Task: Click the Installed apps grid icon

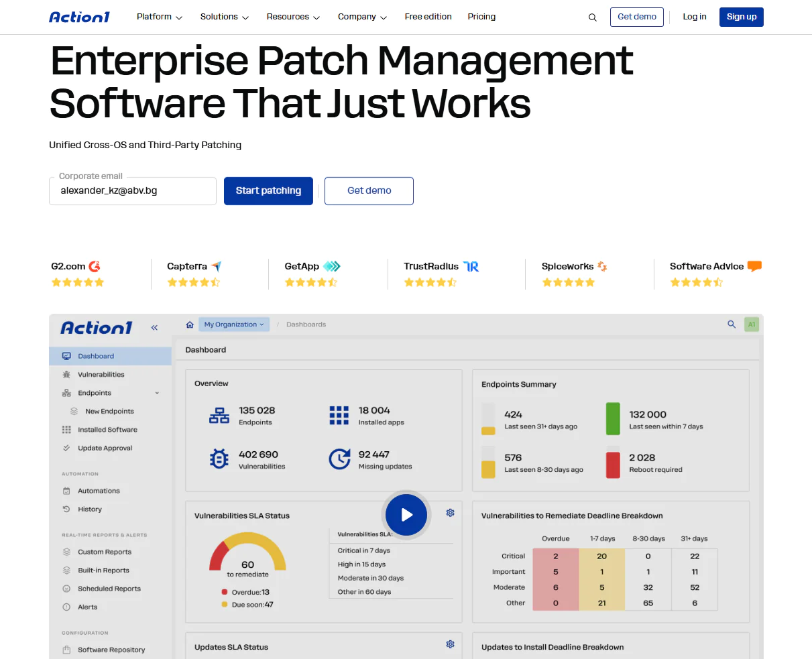Action: coord(339,416)
